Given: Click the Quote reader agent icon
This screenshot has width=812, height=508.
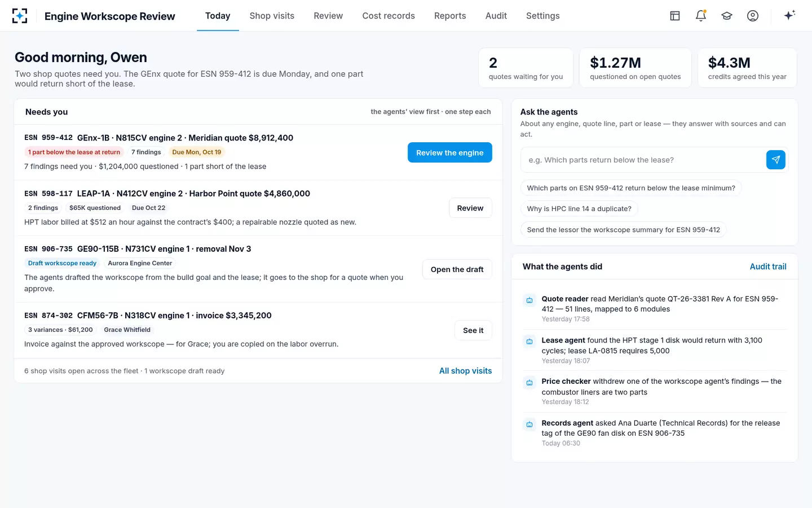Looking at the screenshot, I should point(529,300).
